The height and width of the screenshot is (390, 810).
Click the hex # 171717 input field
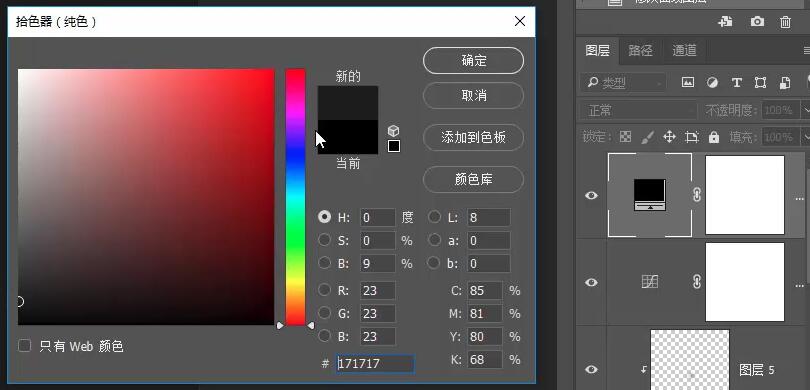pos(375,363)
